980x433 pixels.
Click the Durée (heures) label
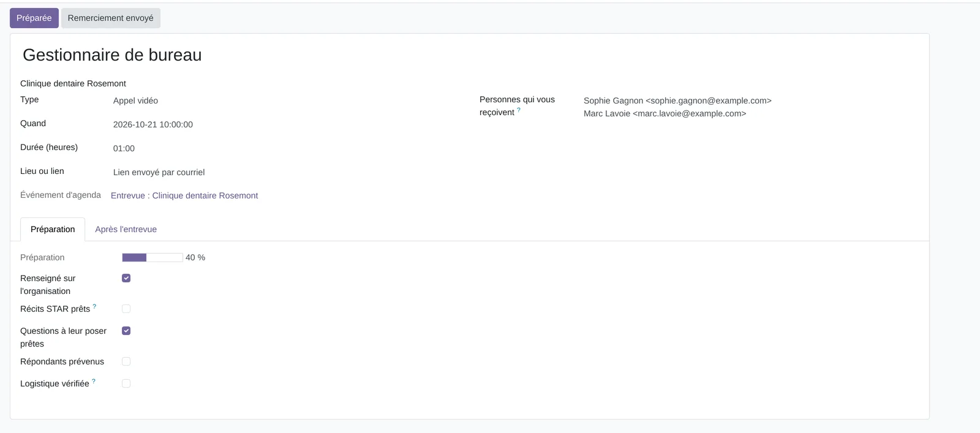point(49,147)
